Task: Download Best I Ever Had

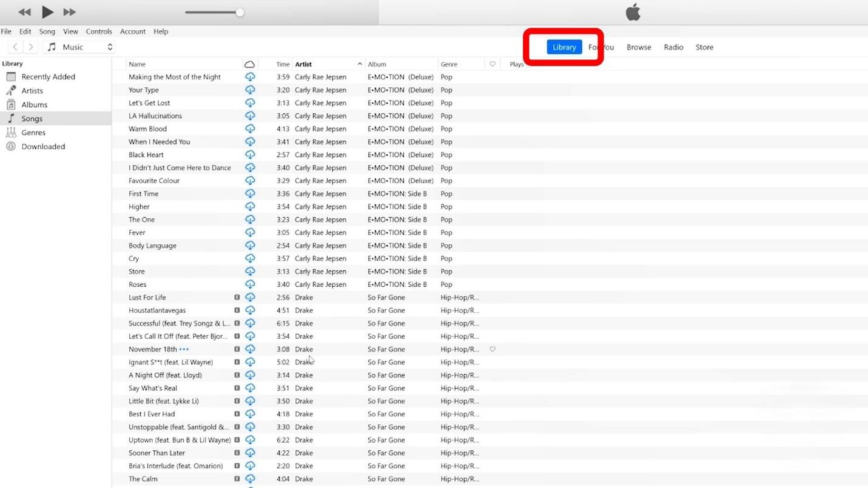Action: tap(250, 414)
